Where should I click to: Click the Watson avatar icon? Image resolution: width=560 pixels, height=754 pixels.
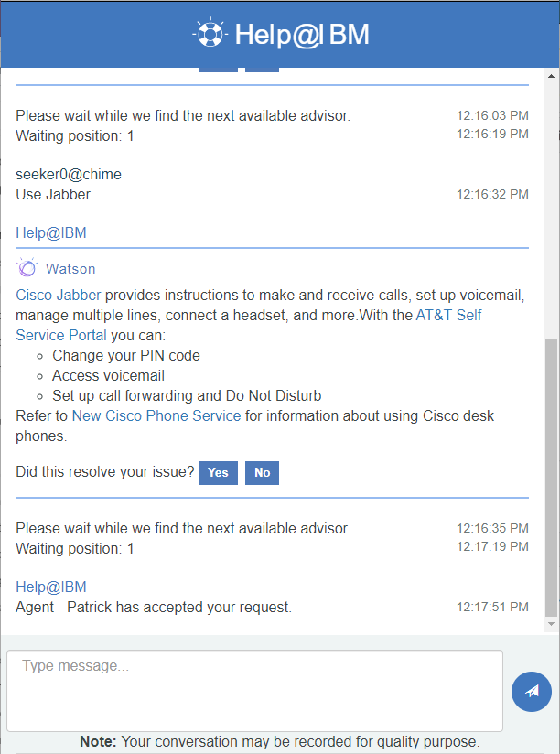click(27, 267)
